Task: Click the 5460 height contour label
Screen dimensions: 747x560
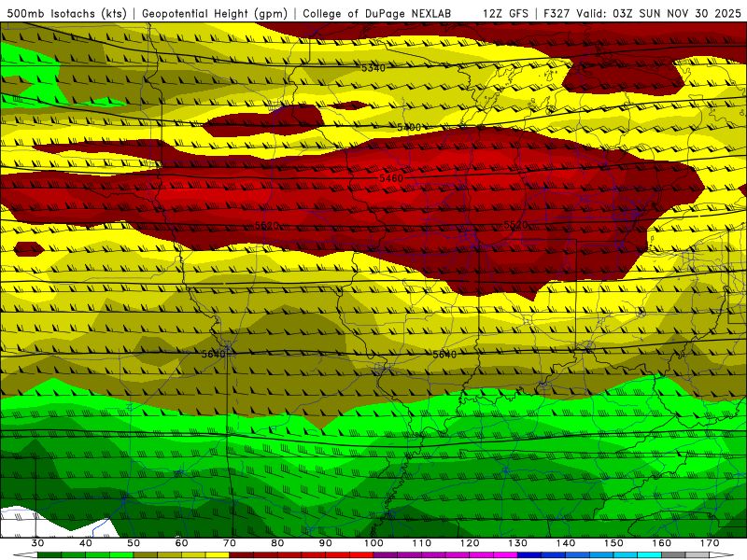Action: click(x=391, y=178)
